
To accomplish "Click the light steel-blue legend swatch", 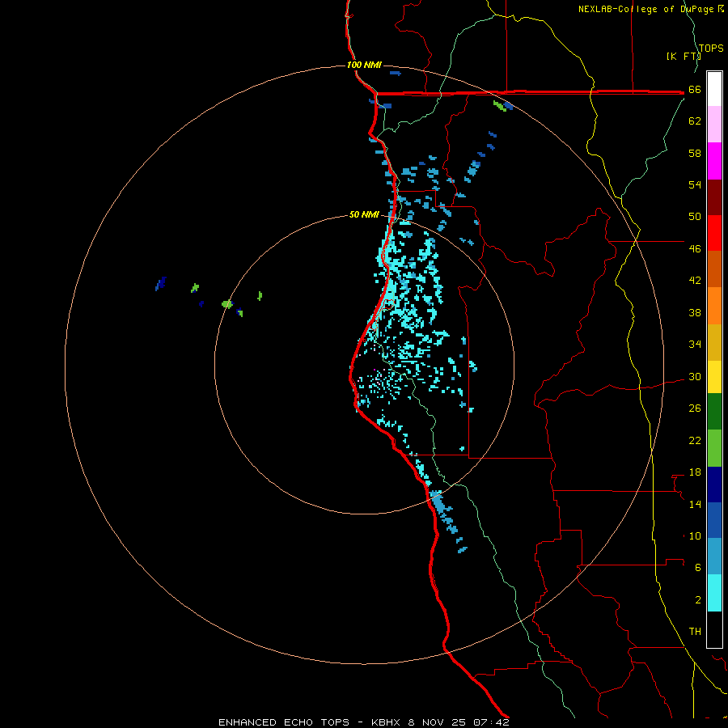I will [714, 557].
